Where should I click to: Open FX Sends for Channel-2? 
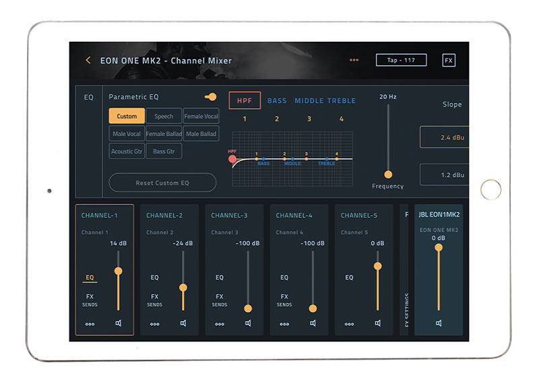click(155, 300)
